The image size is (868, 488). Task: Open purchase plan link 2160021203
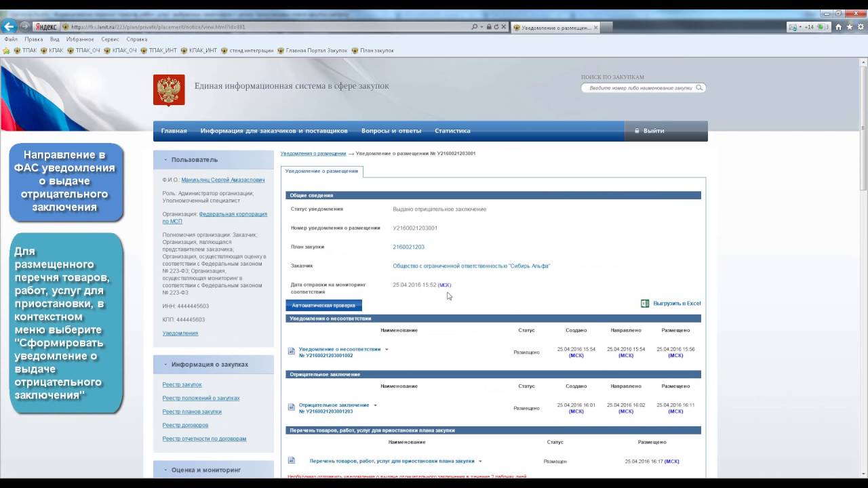pos(408,247)
